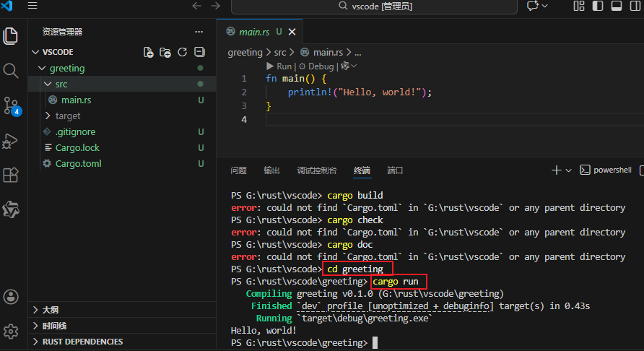This screenshot has width=644, height=351.
Task: Toggle the secondary side bar layout button
Action: 635,6
